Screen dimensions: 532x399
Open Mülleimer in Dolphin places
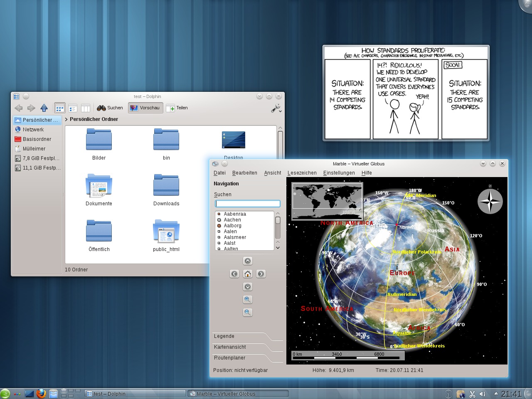pyautogui.click(x=37, y=149)
